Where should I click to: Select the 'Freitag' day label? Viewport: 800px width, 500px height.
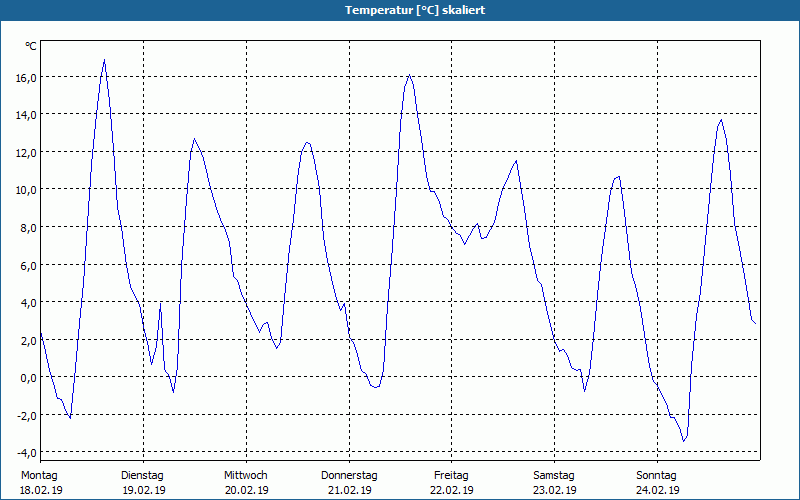[x=451, y=476]
